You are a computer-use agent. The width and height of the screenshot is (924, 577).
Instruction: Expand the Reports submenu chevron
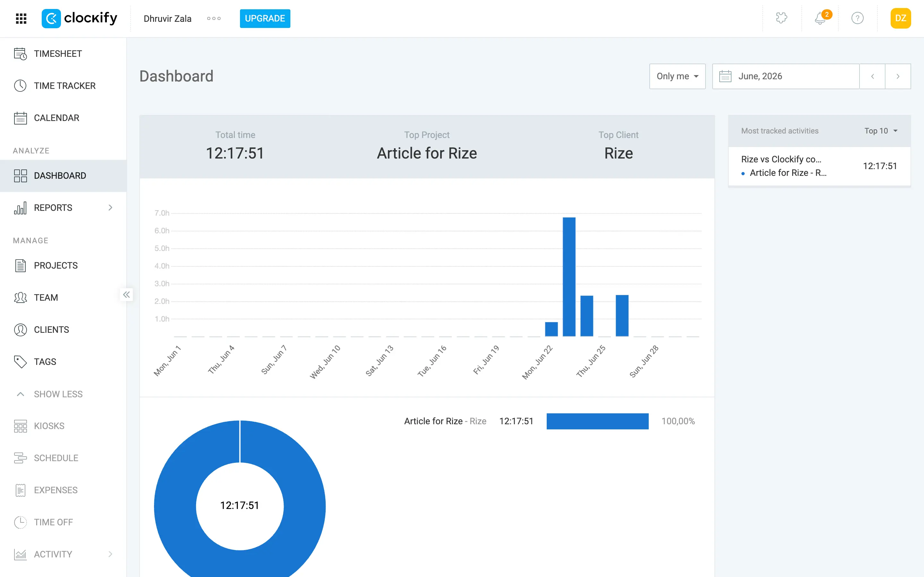pos(110,208)
